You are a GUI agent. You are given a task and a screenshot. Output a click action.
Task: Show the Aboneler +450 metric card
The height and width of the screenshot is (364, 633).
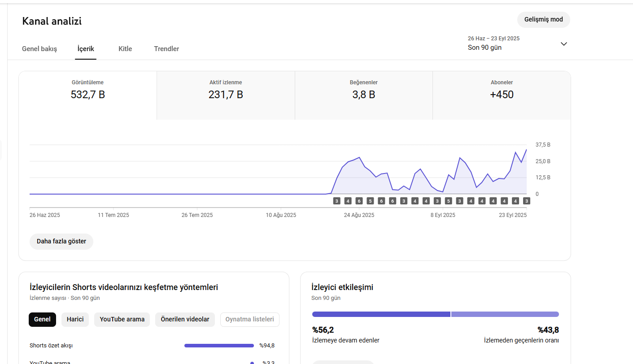[x=502, y=95]
